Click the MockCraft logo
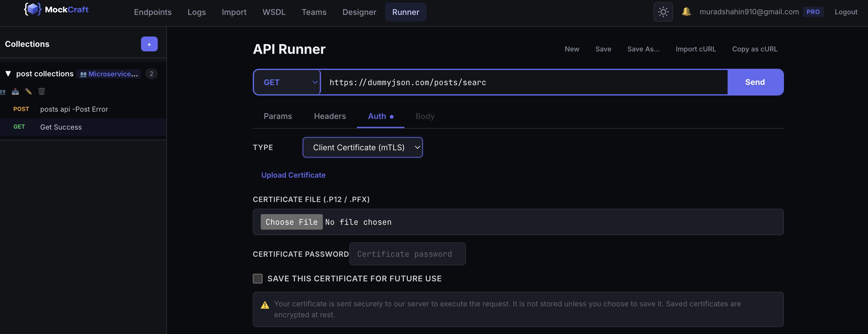 [56, 9]
